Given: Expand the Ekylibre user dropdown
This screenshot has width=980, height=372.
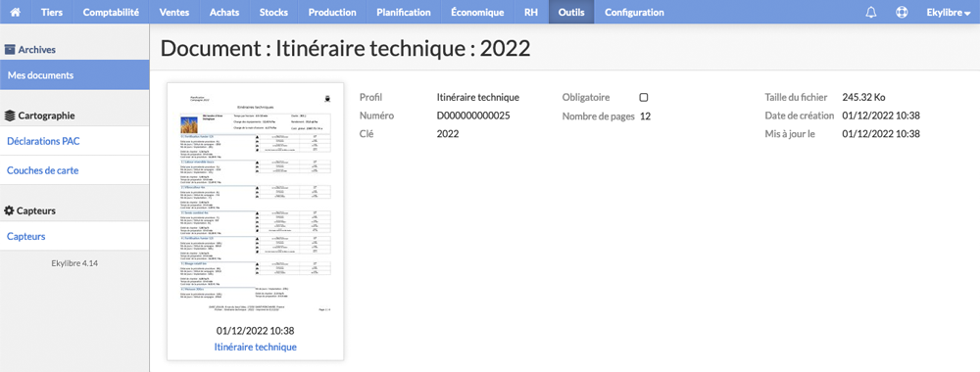Looking at the screenshot, I should click(948, 12).
